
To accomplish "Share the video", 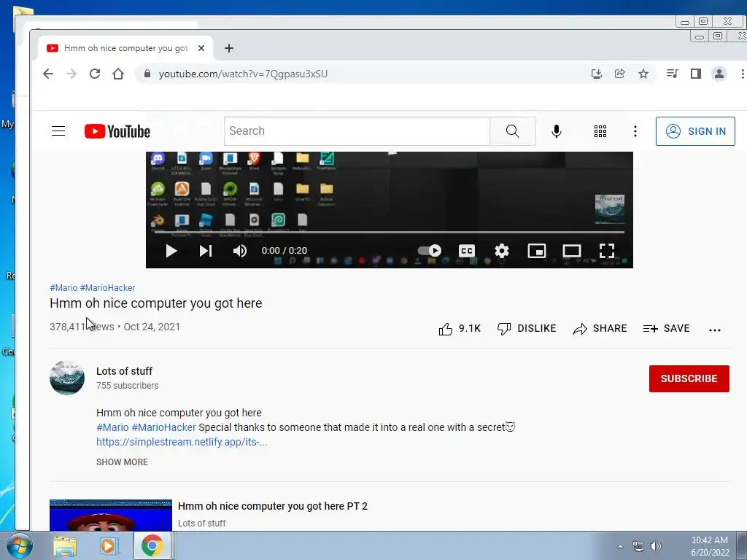I will [600, 329].
